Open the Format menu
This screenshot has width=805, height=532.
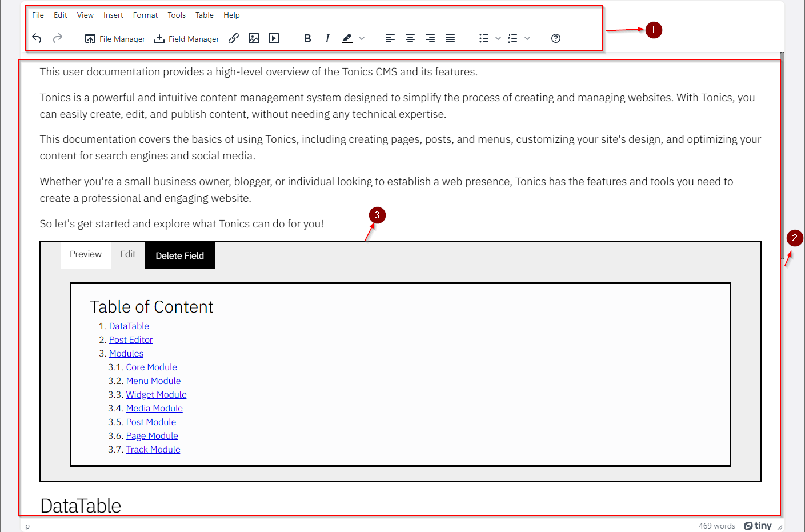tap(145, 15)
